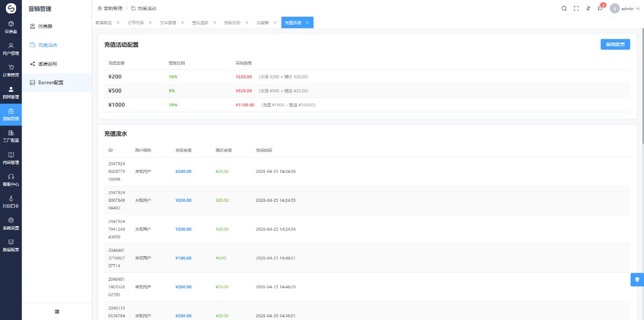
Task: Open the blue floating widget at right edge
Action: (637, 280)
